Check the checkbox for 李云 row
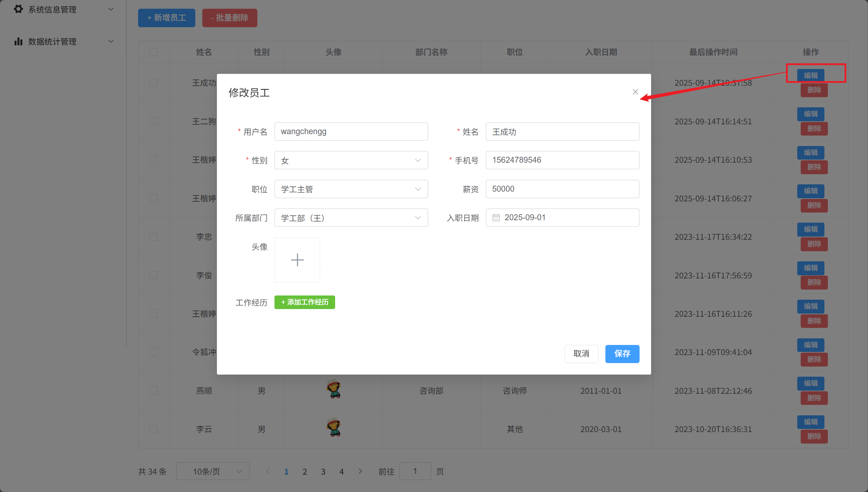 point(153,429)
